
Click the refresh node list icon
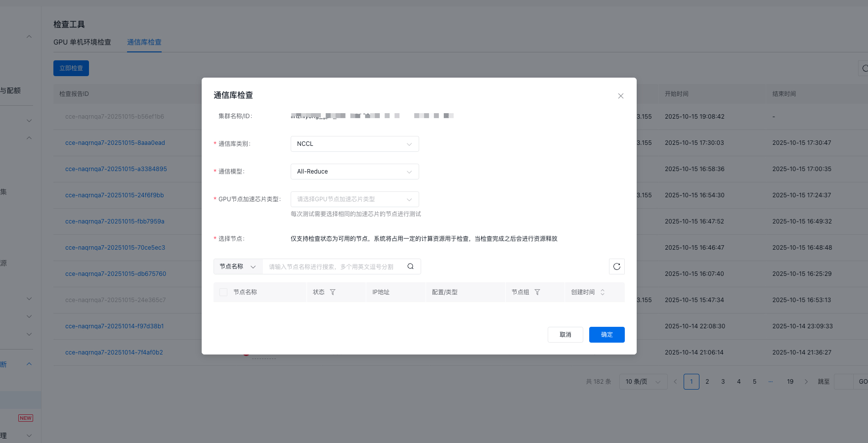point(616,266)
